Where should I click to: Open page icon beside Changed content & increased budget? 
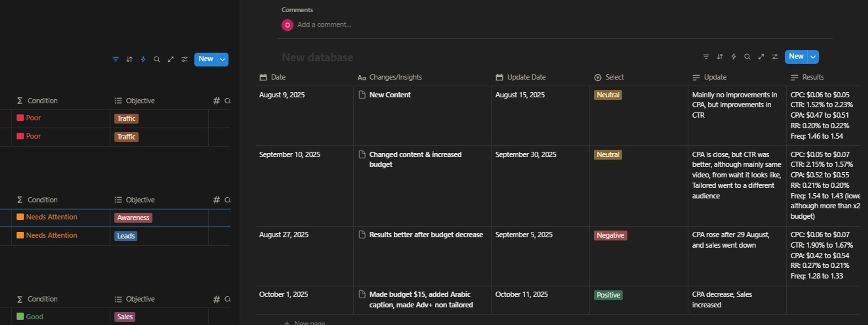point(362,154)
